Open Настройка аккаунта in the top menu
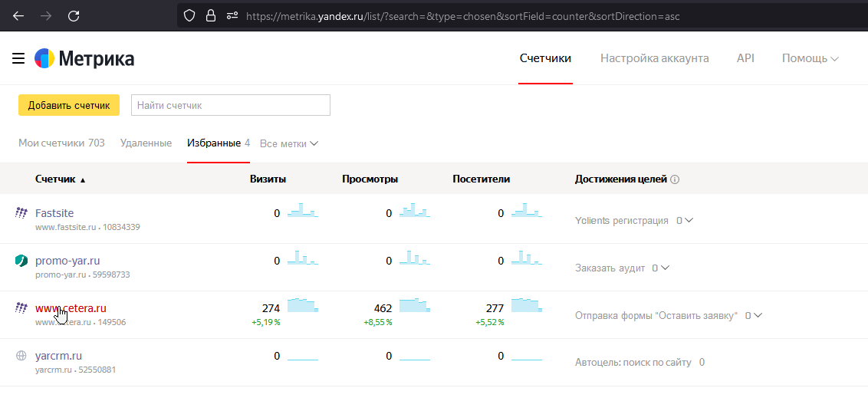The image size is (868, 411). click(654, 58)
